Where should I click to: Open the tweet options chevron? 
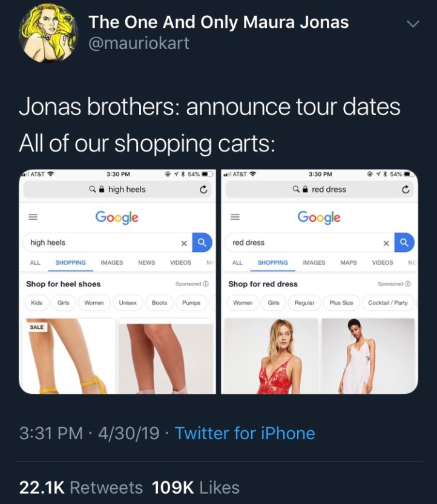click(x=412, y=25)
